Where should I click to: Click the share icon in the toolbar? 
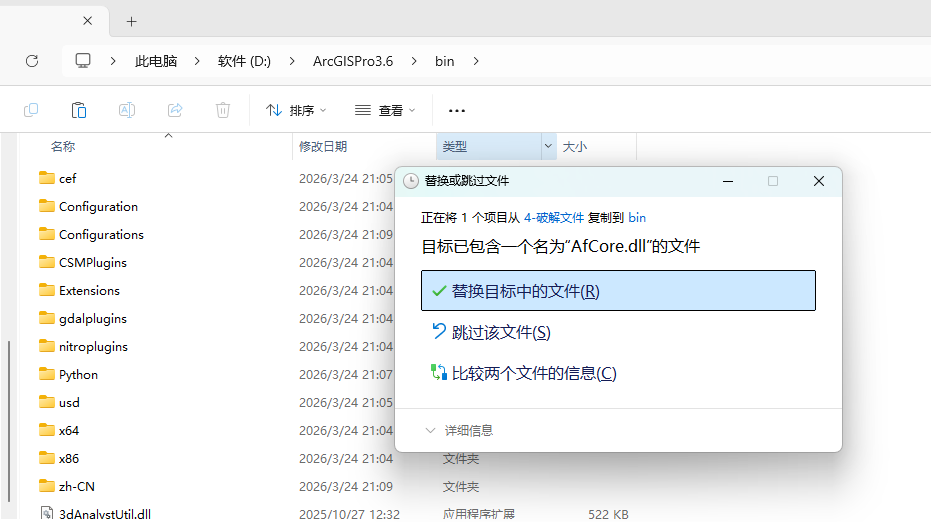coord(175,110)
